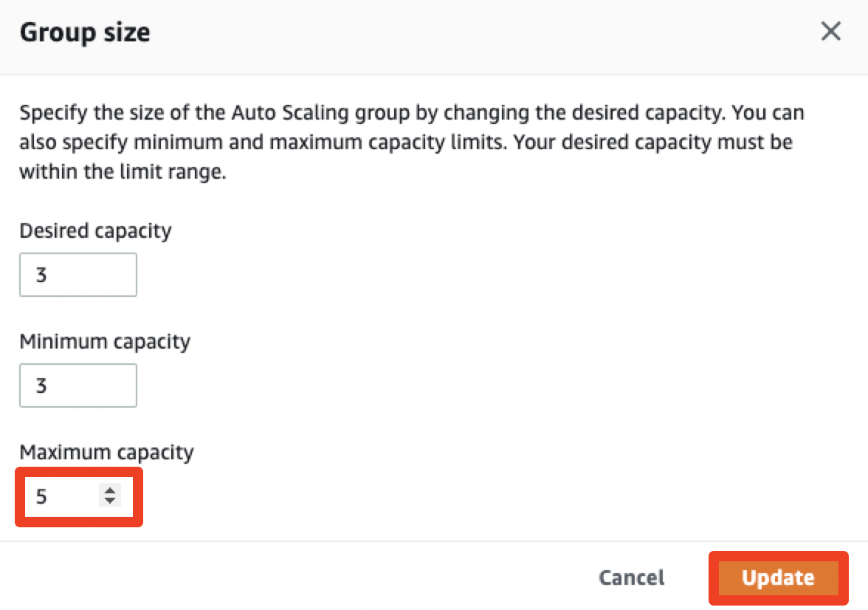This screenshot has width=868, height=610.
Task: Close the Group size dialog
Action: pos(831,32)
